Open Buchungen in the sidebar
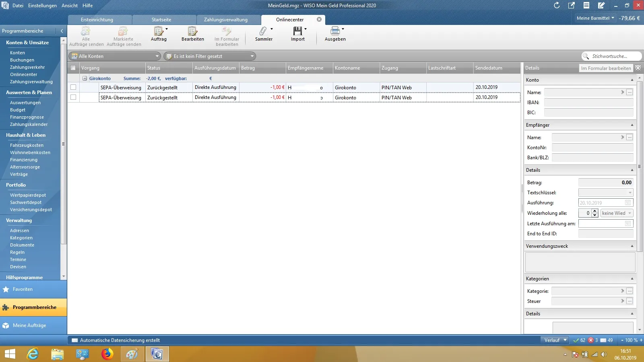The width and height of the screenshot is (644, 362). pos(22,60)
